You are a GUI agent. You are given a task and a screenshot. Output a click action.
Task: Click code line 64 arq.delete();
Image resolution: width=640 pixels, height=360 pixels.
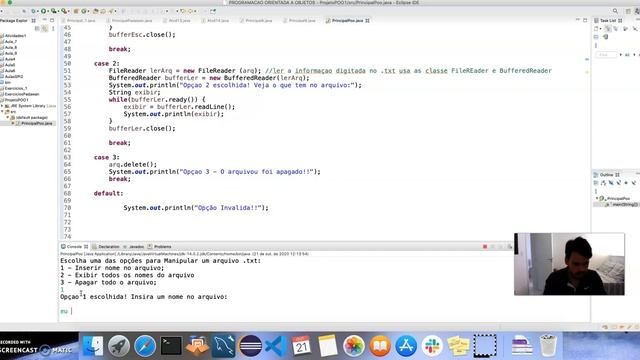(x=132, y=164)
